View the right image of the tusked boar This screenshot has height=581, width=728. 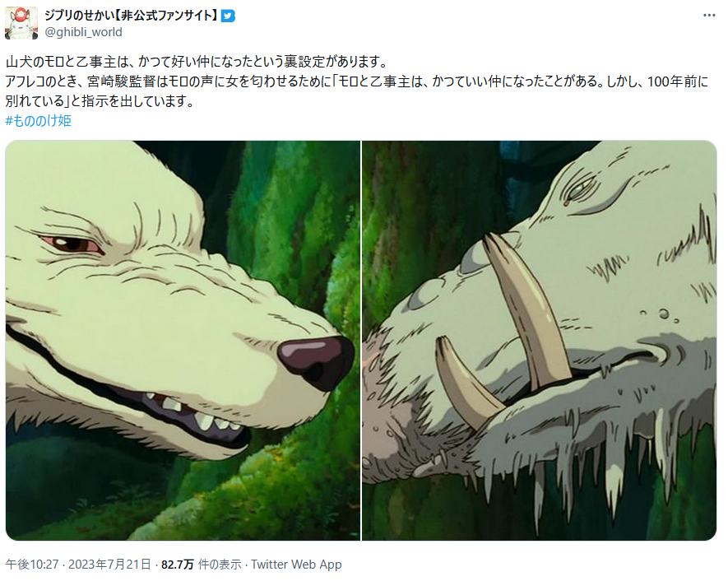click(540, 341)
